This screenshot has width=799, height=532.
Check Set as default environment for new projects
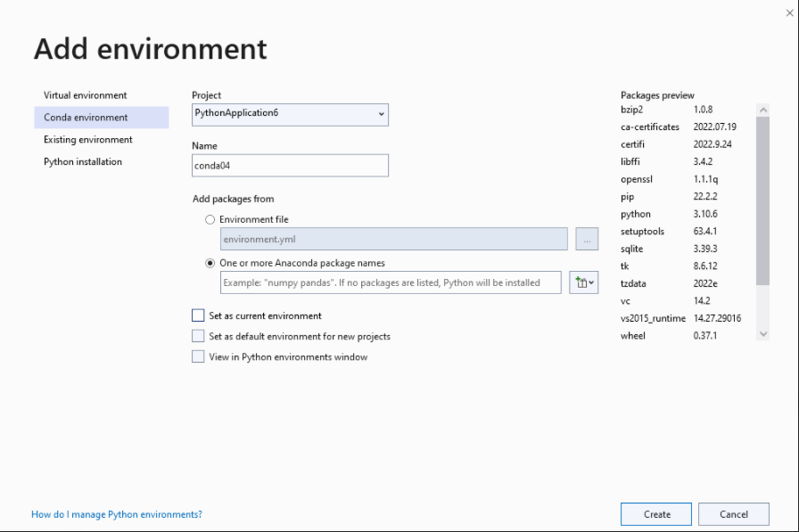(x=197, y=335)
